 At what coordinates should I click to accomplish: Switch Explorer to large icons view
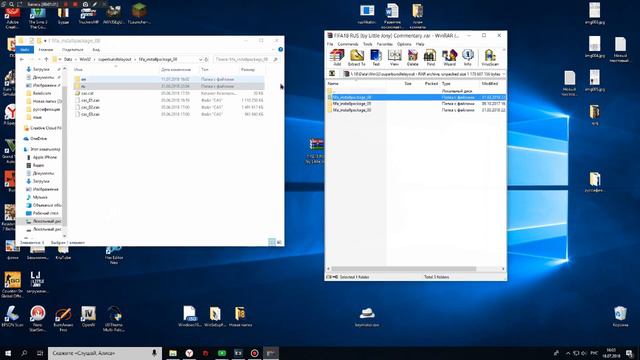[280, 242]
